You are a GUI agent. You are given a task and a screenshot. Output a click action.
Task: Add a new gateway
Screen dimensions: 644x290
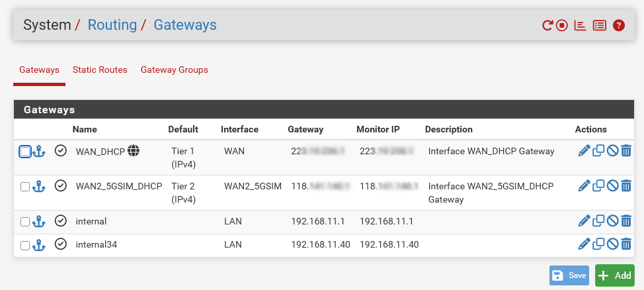[x=614, y=275]
